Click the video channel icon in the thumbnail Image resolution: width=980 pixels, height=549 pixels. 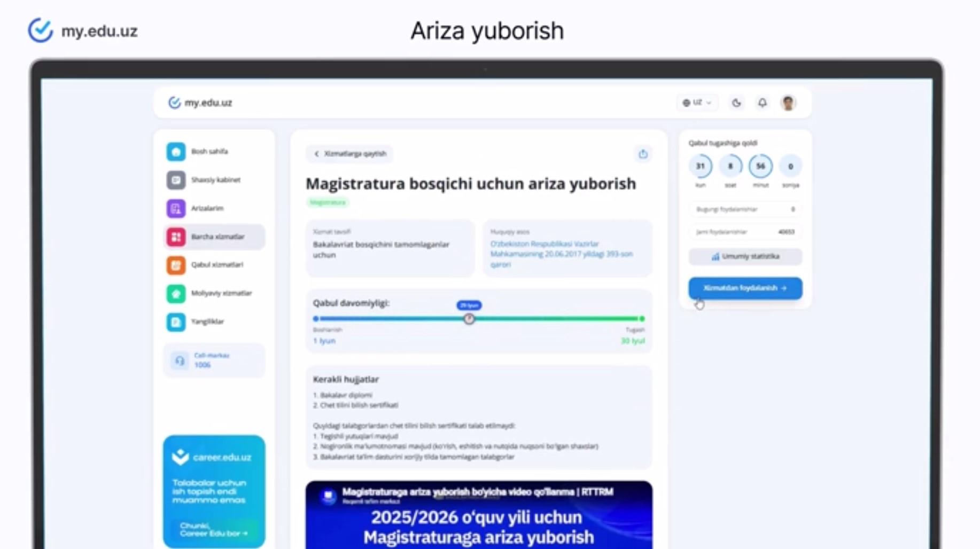(x=328, y=496)
